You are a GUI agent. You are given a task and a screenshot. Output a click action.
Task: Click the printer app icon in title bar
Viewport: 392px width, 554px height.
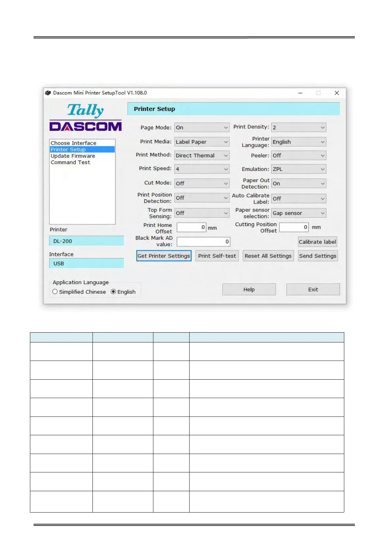coord(48,93)
